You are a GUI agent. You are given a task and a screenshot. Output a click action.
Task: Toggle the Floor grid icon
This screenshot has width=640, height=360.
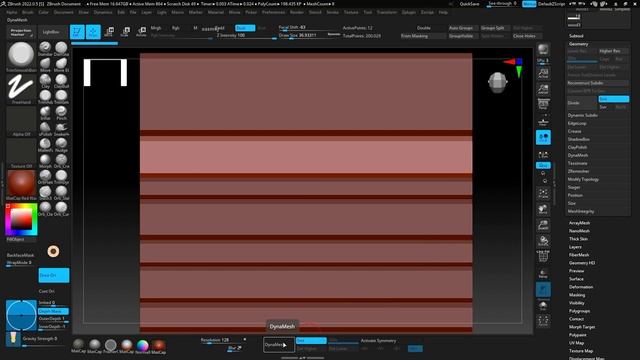[x=543, y=121]
